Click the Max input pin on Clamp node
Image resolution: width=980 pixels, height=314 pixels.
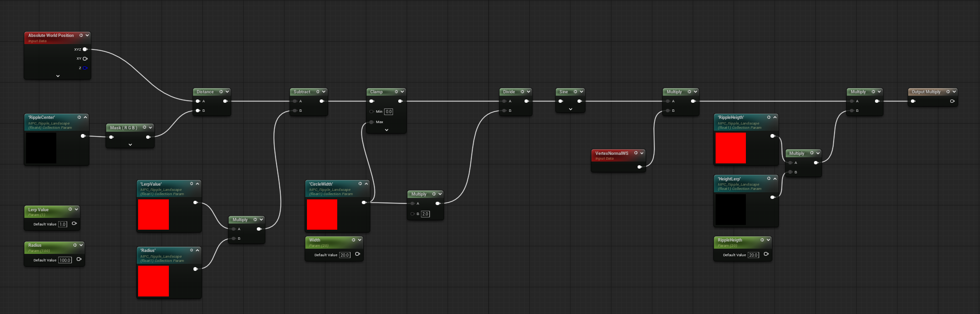pyautogui.click(x=372, y=122)
